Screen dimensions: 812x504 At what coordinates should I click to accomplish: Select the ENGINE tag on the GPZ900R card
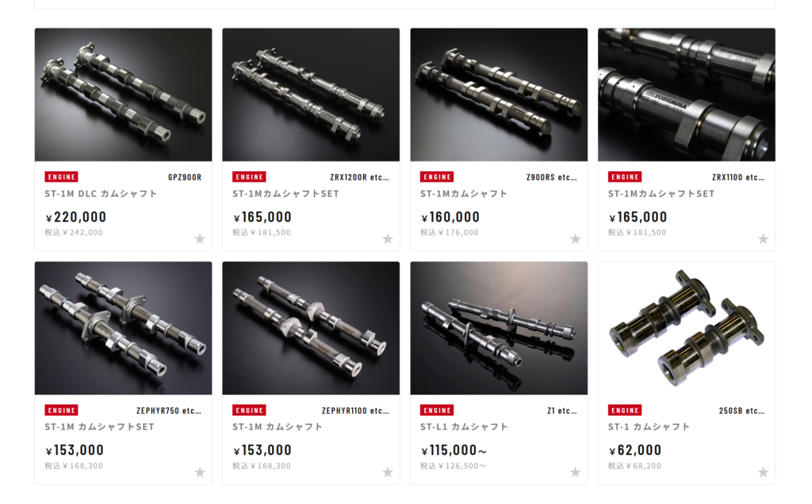[x=62, y=177]
